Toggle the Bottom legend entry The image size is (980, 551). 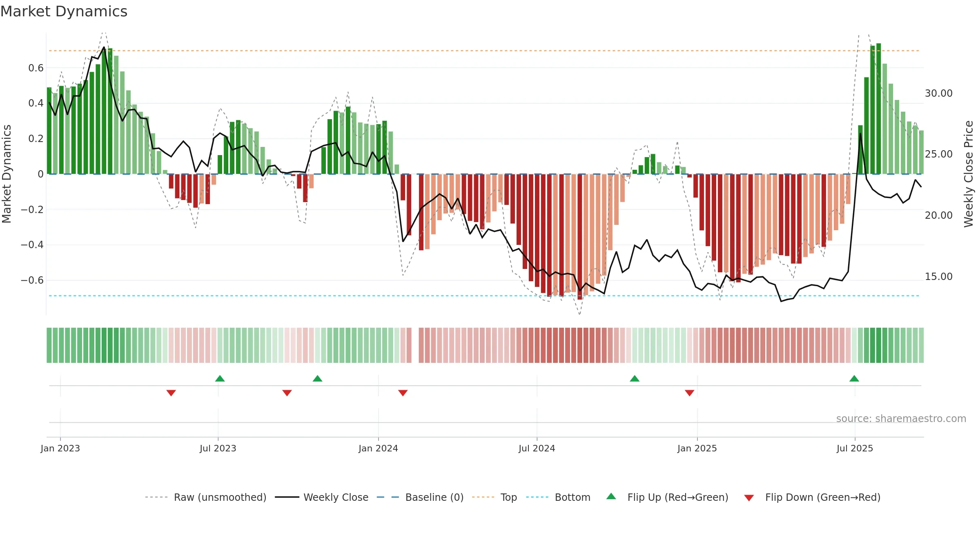(x=558, y=497)
